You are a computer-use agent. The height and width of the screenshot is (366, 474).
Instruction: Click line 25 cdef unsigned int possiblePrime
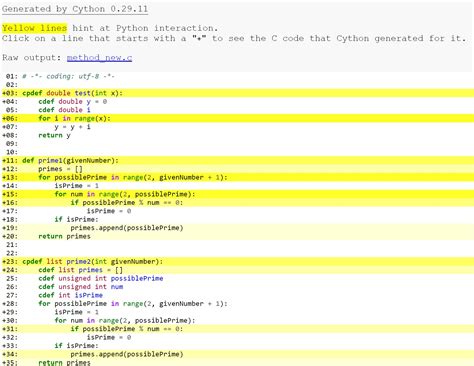237,278
